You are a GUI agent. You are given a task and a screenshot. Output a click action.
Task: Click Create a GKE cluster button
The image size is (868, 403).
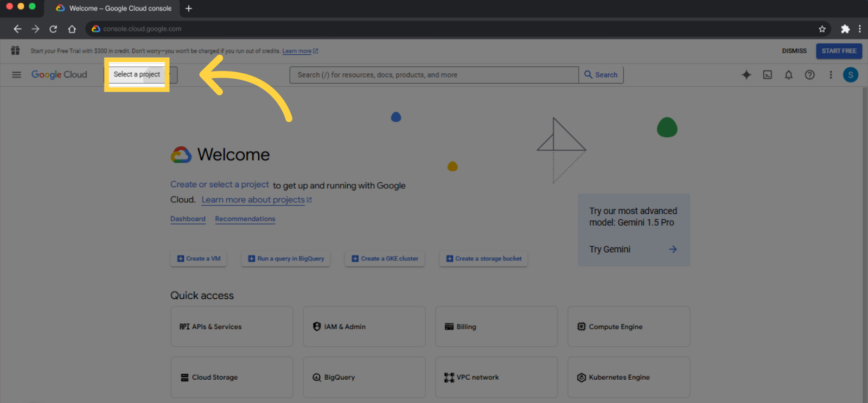(x=385, y=259)
